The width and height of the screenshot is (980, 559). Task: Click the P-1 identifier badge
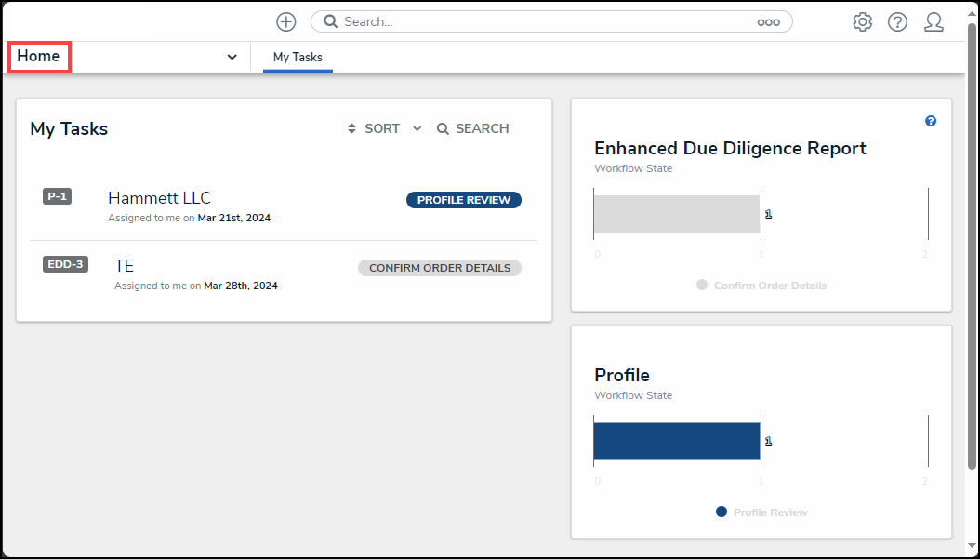tap(57, 196)
